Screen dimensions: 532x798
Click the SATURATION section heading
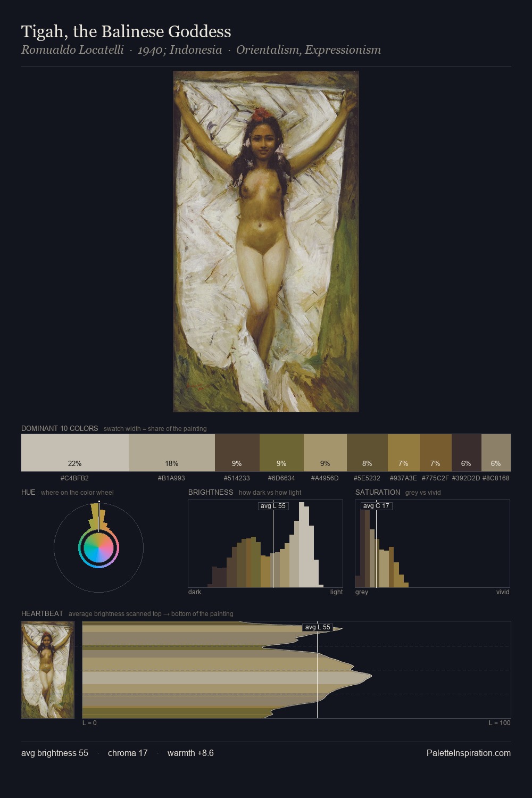(378, 492)
